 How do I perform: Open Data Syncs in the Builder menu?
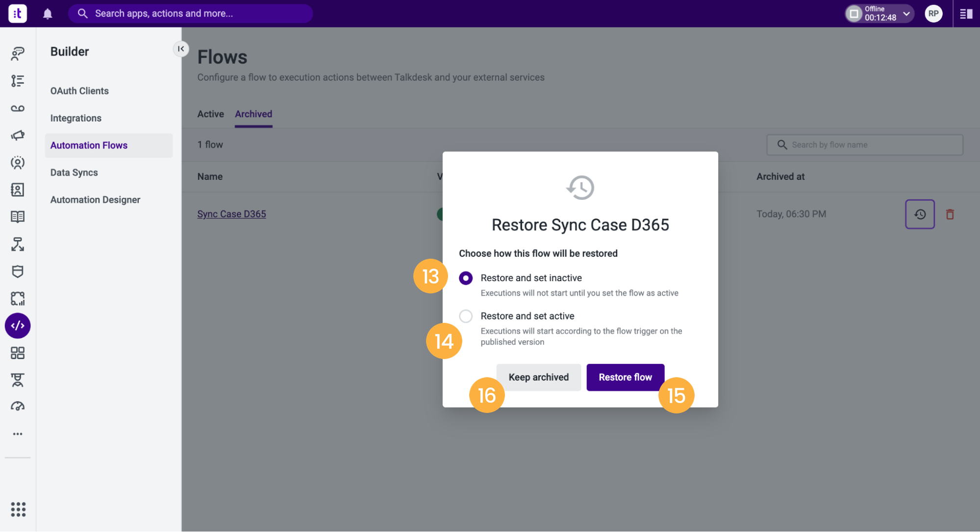tap(74, 172)
